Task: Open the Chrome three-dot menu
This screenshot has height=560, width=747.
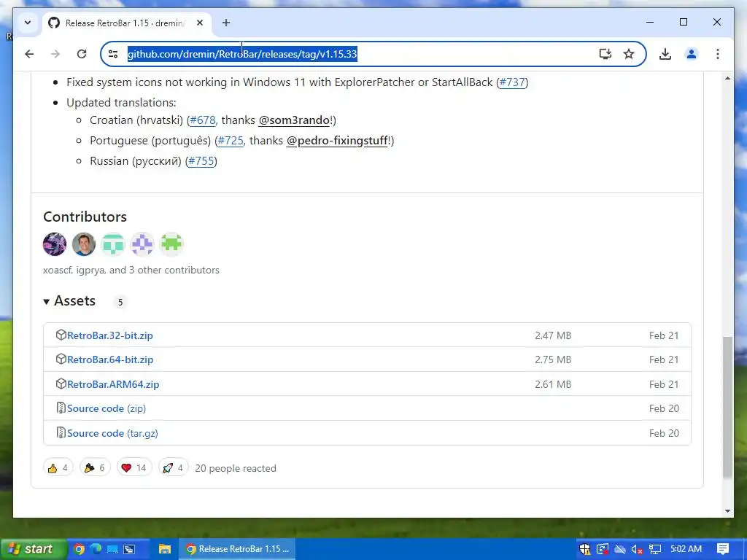Action: tap(718, 54)
